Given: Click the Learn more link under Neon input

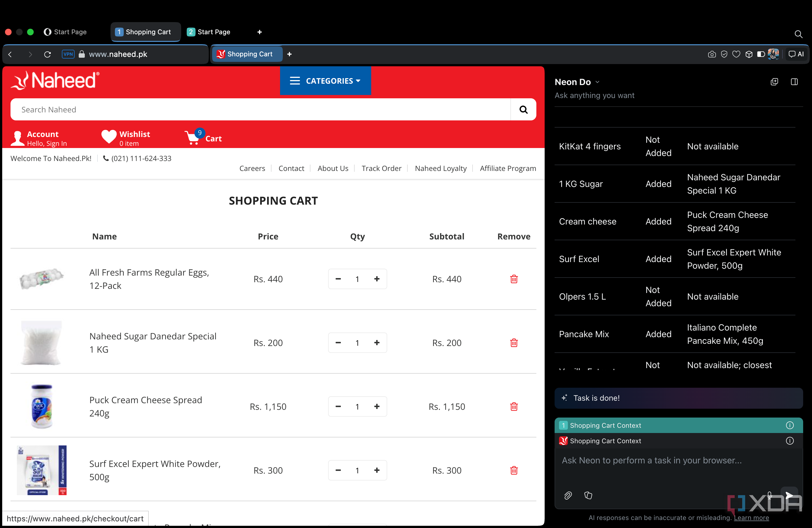Looking at the screenshot, I should tap(751, 518).
